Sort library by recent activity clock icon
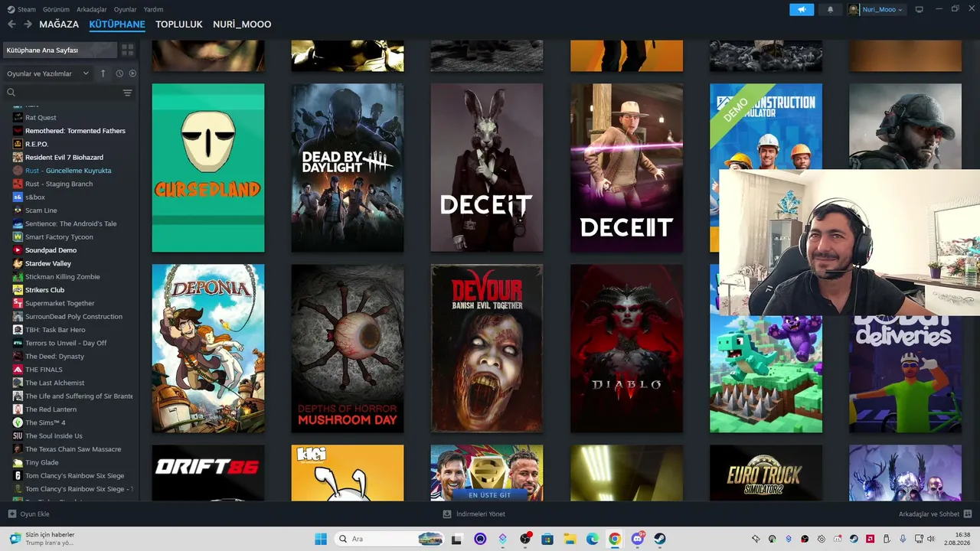980x551 pixels. click(119, 73)
